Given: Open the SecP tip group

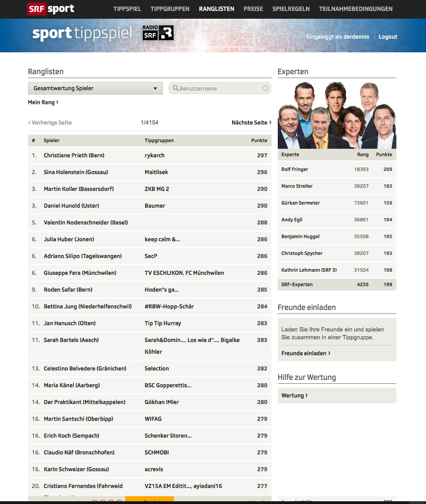Looking at the screenshot, I should 151,256.
